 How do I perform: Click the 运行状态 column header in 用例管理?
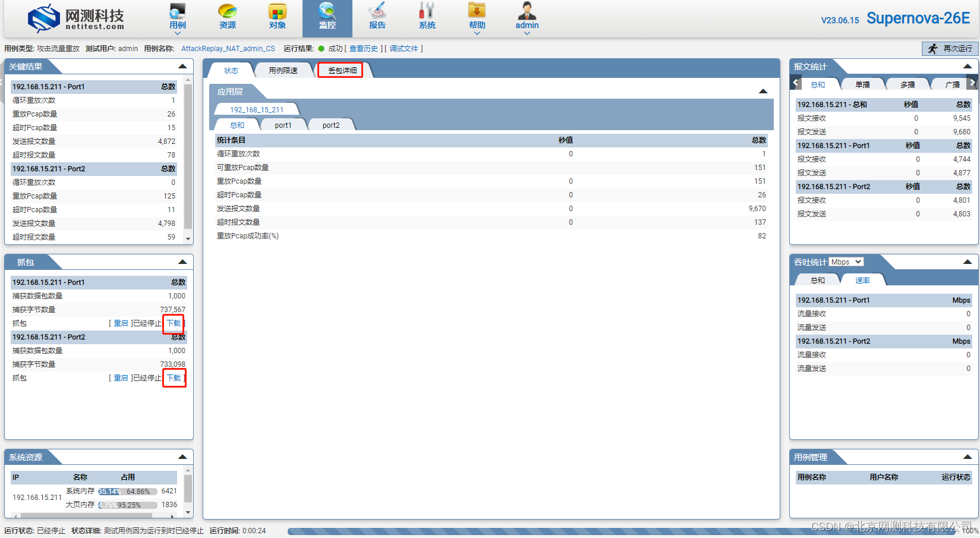(x=956, y=477)
